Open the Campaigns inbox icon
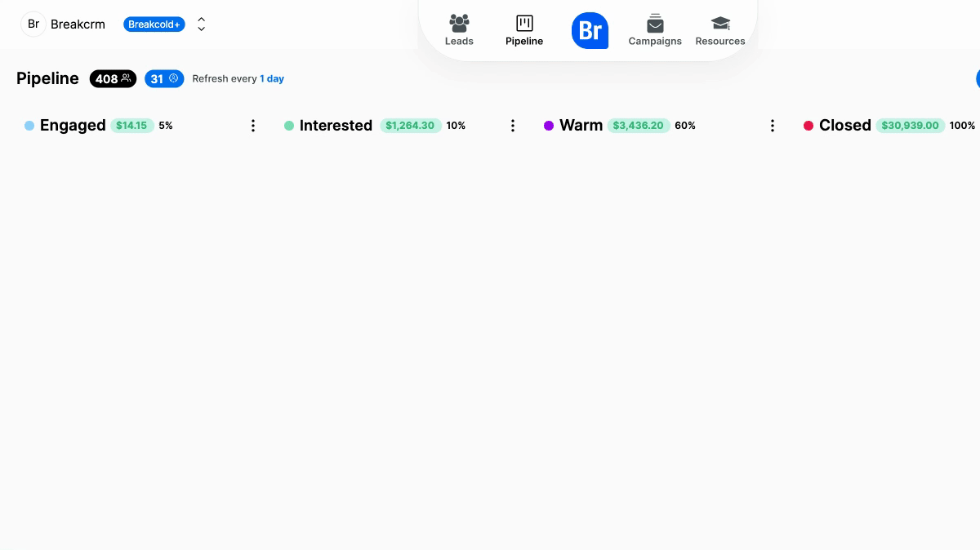The image size is (980, 550). point(655,23)
